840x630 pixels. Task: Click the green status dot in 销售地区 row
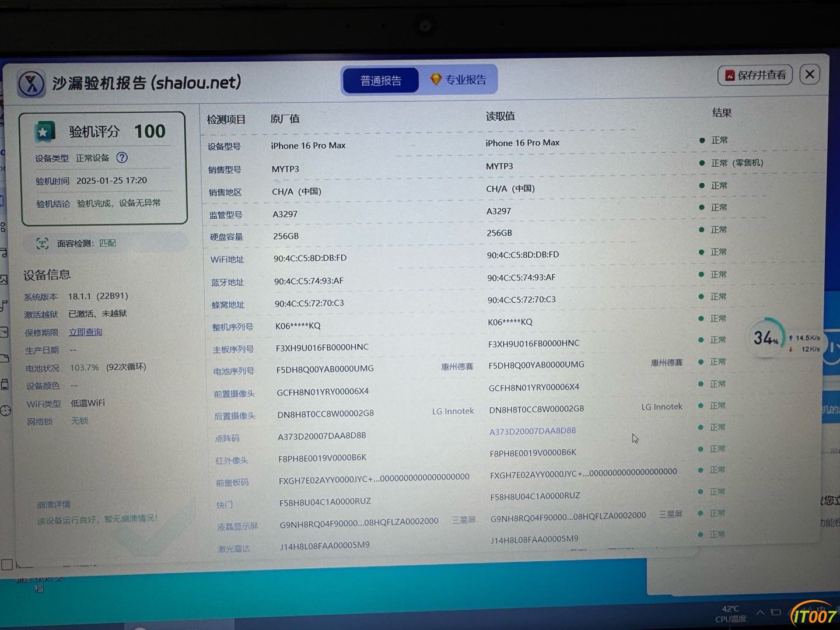tap(702, 185)
